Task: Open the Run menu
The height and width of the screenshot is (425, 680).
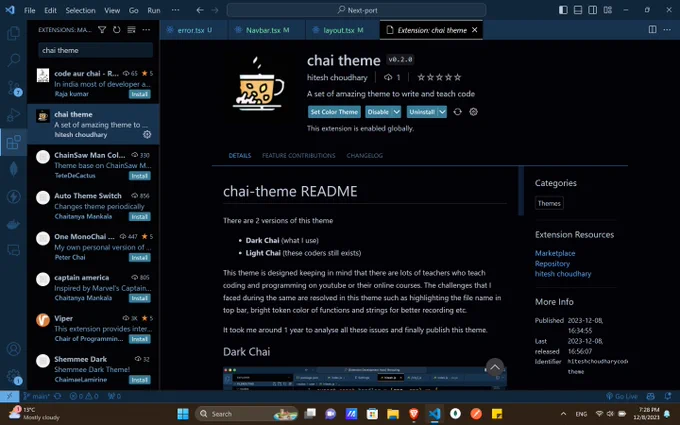Action: 154,10
